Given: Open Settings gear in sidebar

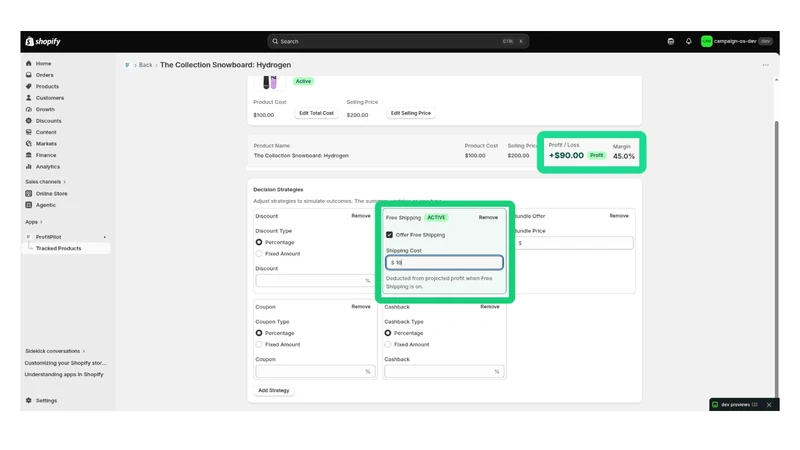Looking at the screenshot, I should pyautogui.click(x=29, y=401).
